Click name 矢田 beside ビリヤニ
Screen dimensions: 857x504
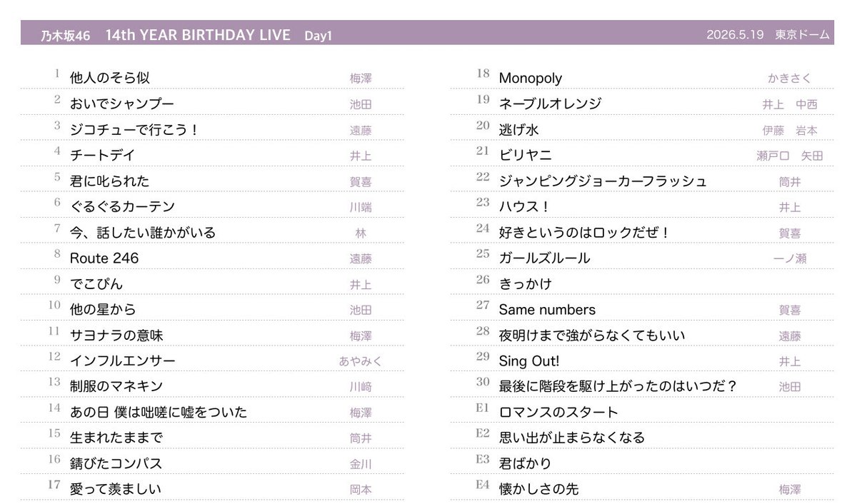[812, 156]
